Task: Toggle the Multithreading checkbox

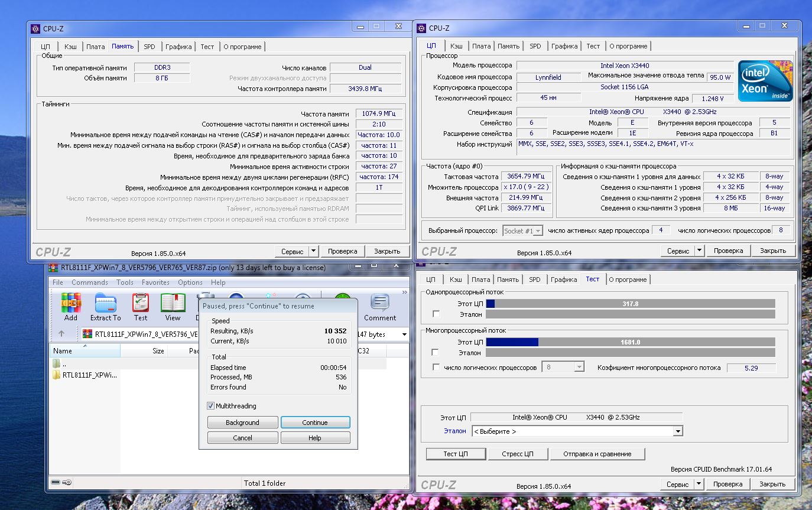Action: tap(210, 406)
